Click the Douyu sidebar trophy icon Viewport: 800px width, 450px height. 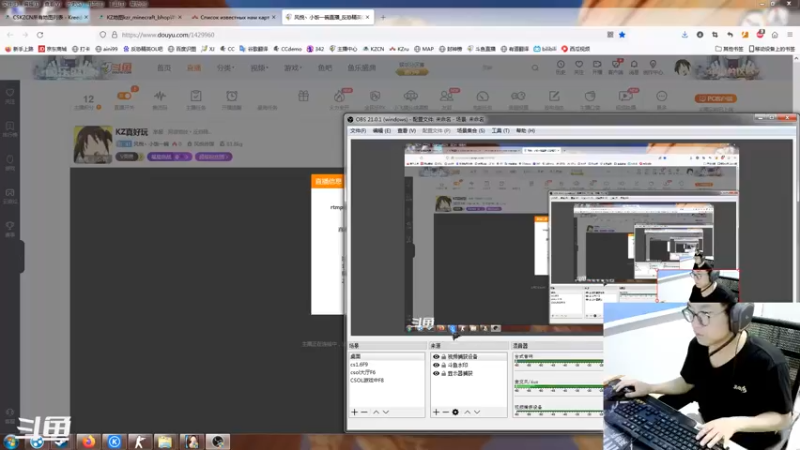(x=10, y=228)
